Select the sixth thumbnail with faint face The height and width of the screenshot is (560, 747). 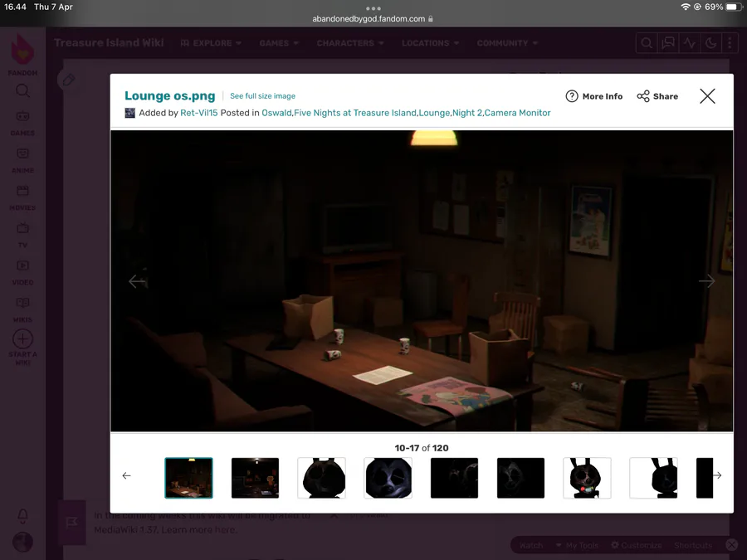520,478
